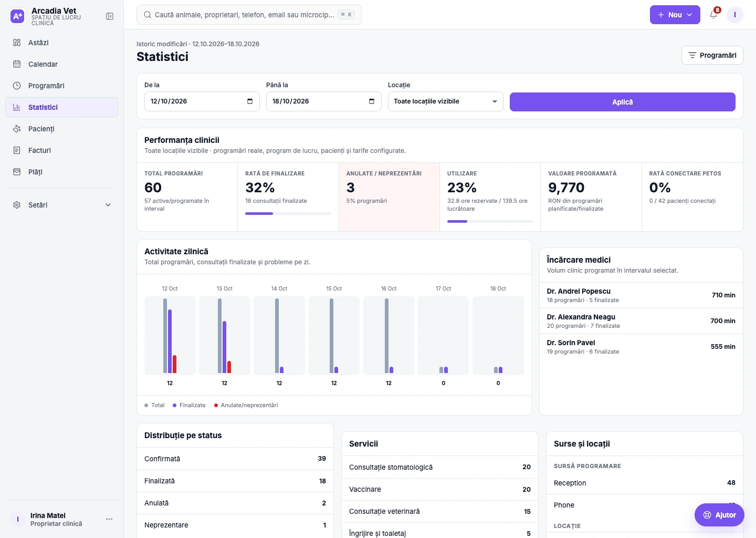The image size is (756, 538).
Task: Select 17 Oct chart column
Action: [x=444, y=336]
